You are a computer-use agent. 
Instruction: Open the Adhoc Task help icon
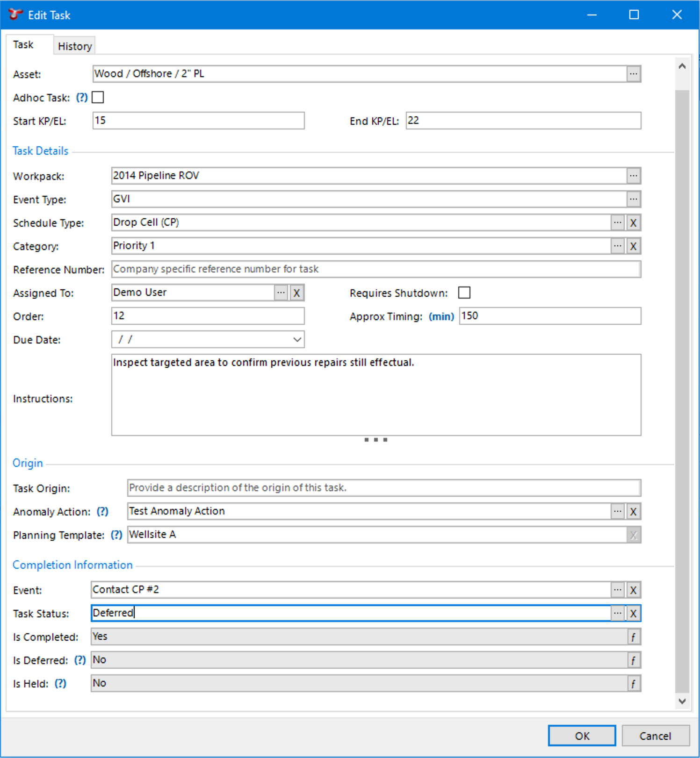point(82,98)
